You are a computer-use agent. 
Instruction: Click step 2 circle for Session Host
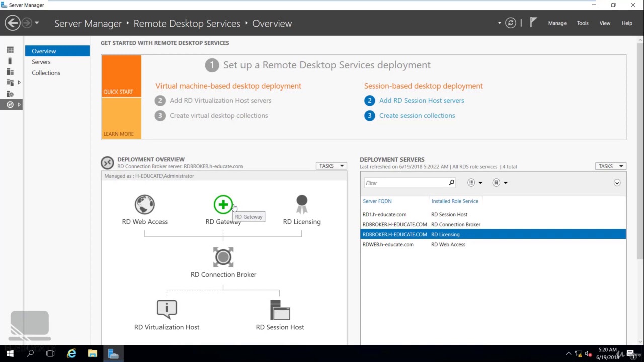(x=369, y=100)
